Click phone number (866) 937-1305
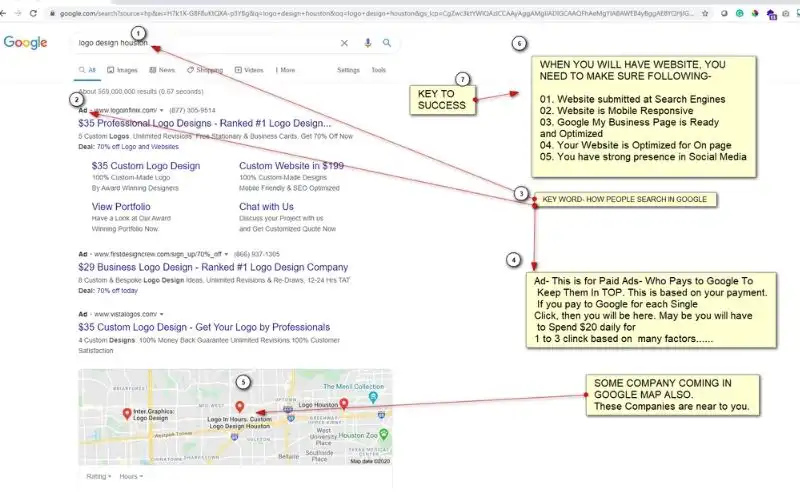Screen dimensions: 800x500 click(257, 254)
